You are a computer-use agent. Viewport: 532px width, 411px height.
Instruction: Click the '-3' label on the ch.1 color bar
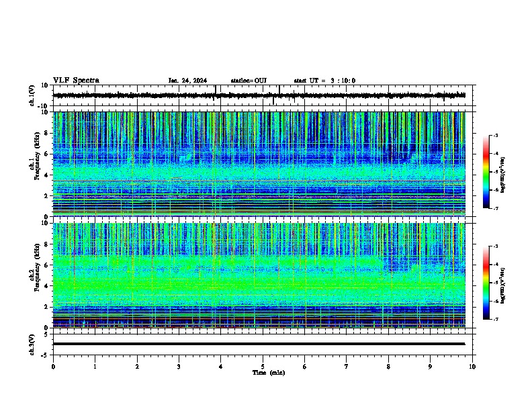click(496, 136)
